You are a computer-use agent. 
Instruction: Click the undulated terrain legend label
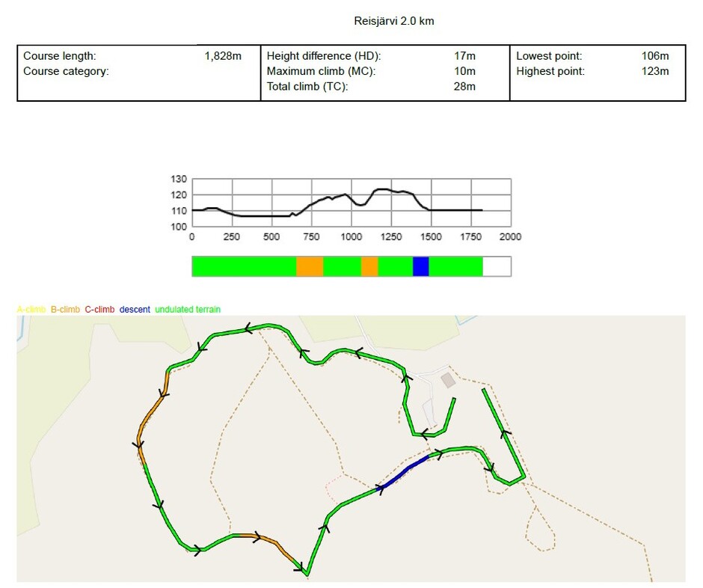tap(188, 309)
